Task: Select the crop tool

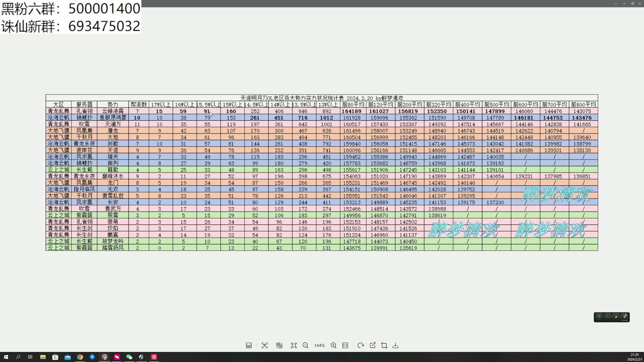Action: tap(384, 346)
